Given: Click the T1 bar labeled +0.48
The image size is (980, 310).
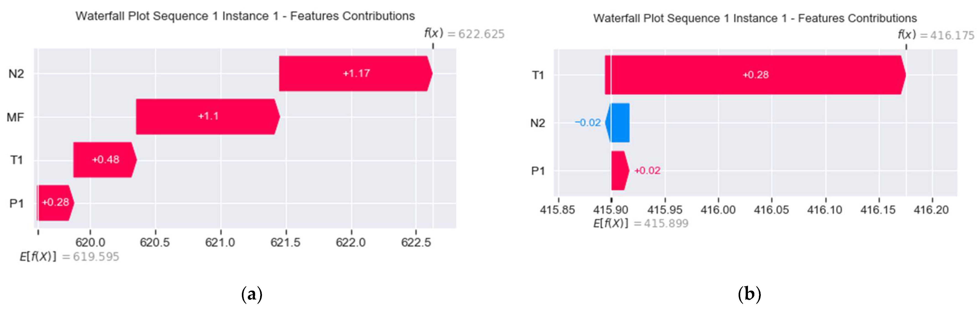Looking at the screenshot, I should 105,160.
